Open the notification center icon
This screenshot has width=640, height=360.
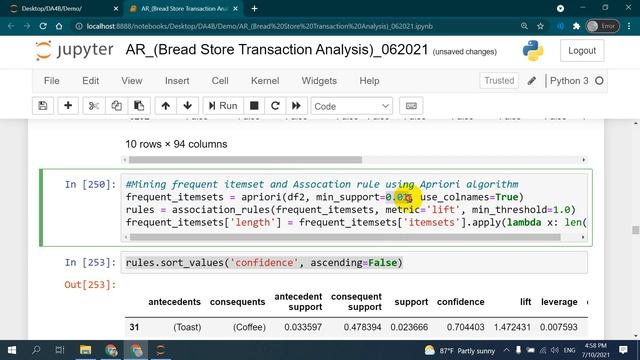click(623, 350)
